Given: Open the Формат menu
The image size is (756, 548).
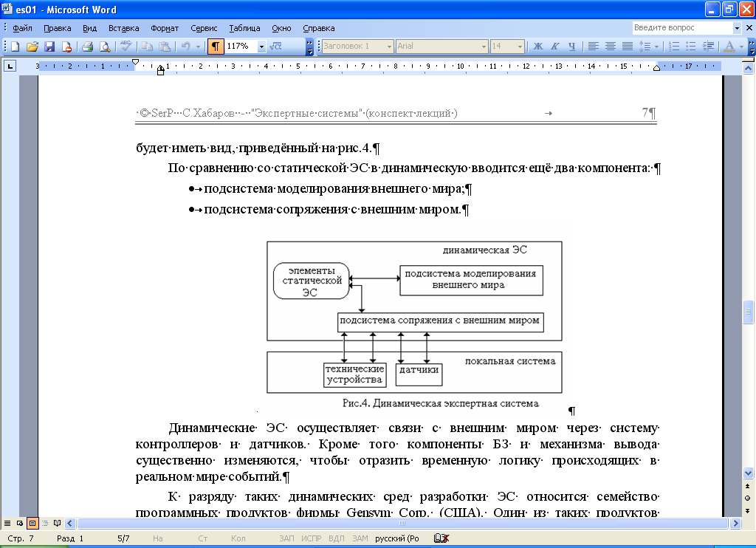Looking at the screenshot, I should coord(165,28).
